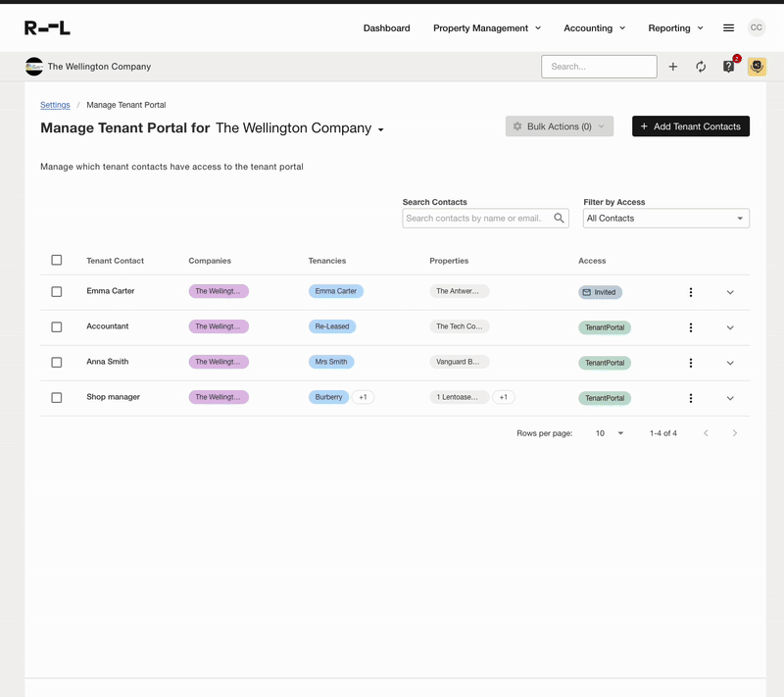The height and width of the screenshot is (697, 784).
Task: Open the hamburger menu icon
Action: [728, 28]
